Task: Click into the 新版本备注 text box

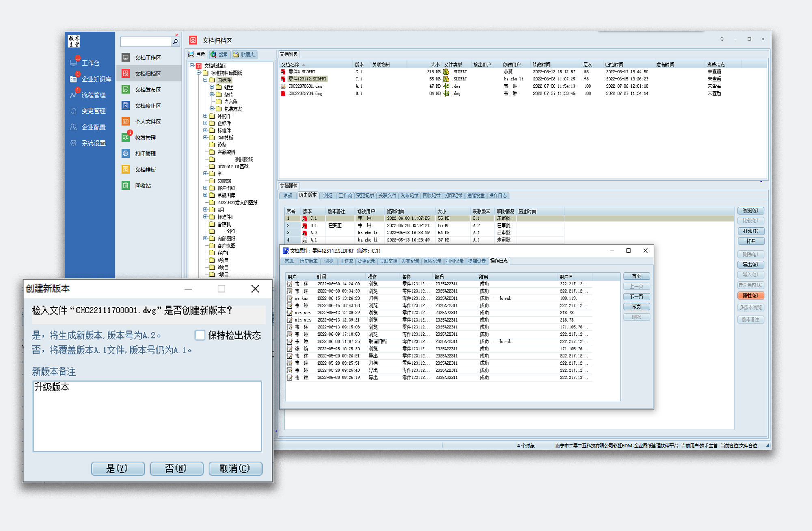Action: [x=147, y=416]
